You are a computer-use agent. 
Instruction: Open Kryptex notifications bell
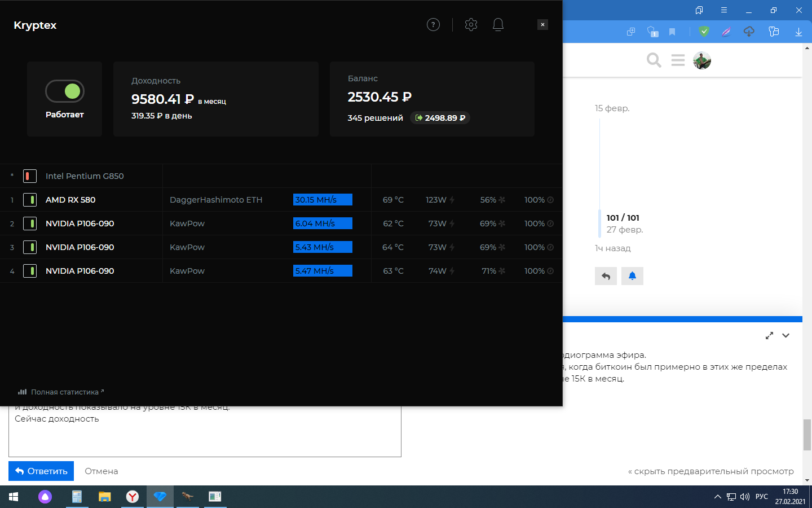coord(498,25)
